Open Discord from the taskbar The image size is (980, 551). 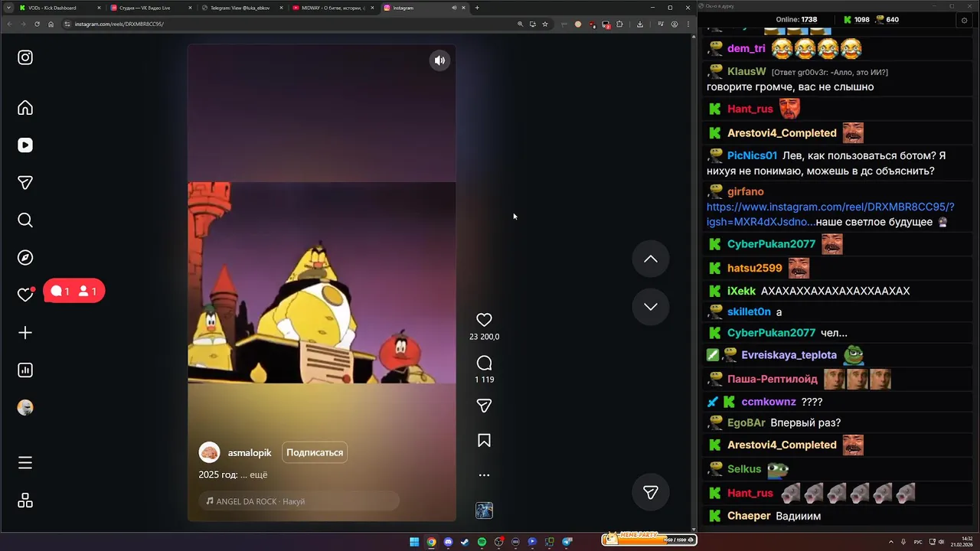(x=448, y=542)
